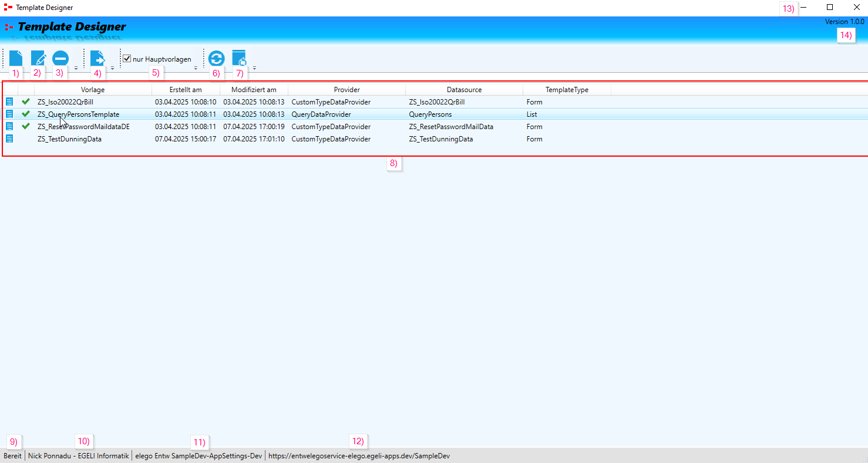Click the ZS_Iso20022QrBill datasource cell
Screen dimensions: 868x463
(x=436, y=102)
